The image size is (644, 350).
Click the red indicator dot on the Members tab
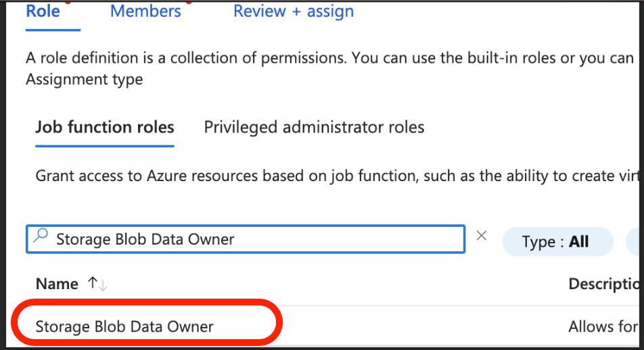(x=187, y=3)
